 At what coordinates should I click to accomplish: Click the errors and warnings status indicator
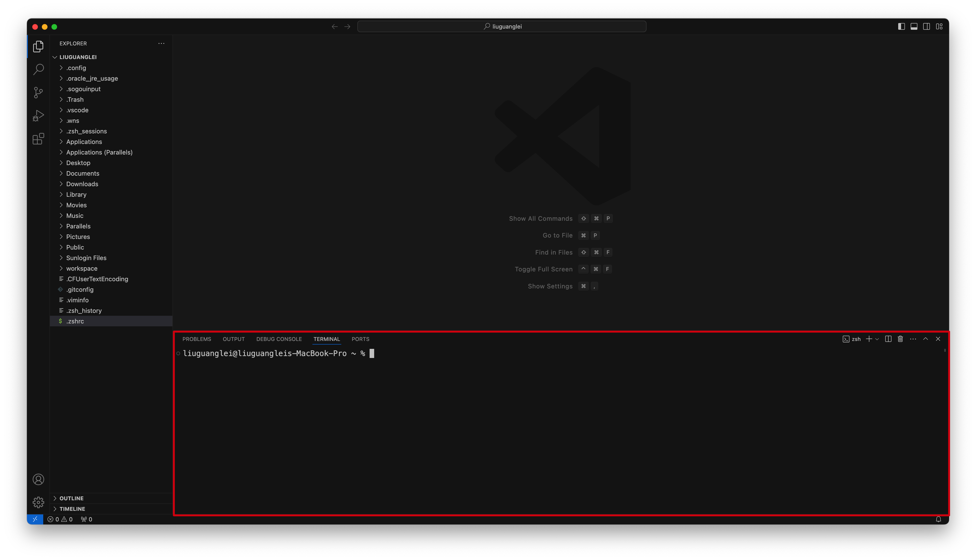pos(60,519)
